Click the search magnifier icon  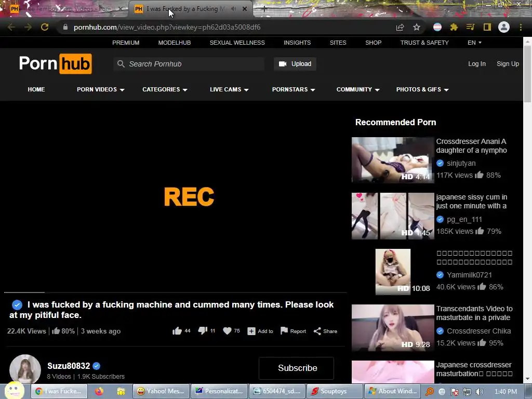(x=121, y=64)
